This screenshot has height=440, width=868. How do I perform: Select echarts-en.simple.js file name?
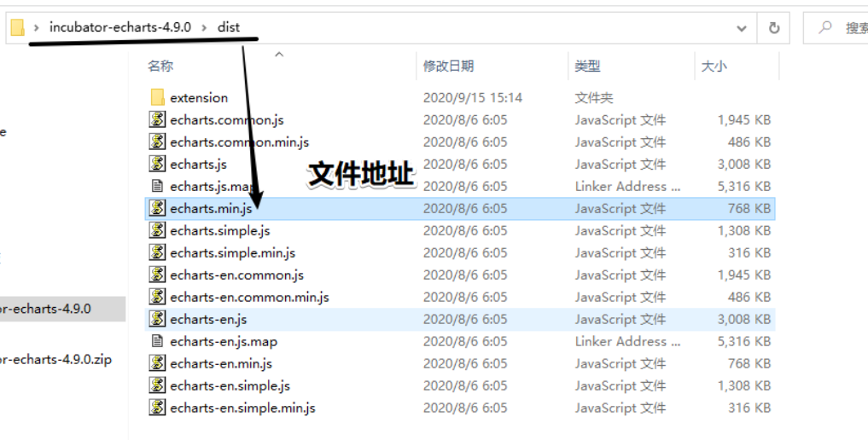pyautogui.click(x=230, y=385)
